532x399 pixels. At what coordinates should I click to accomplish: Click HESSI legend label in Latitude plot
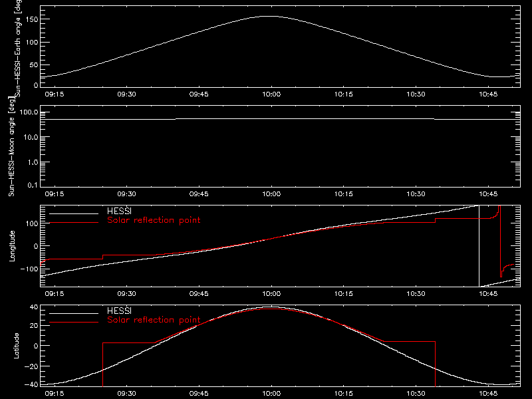[119, 311]
